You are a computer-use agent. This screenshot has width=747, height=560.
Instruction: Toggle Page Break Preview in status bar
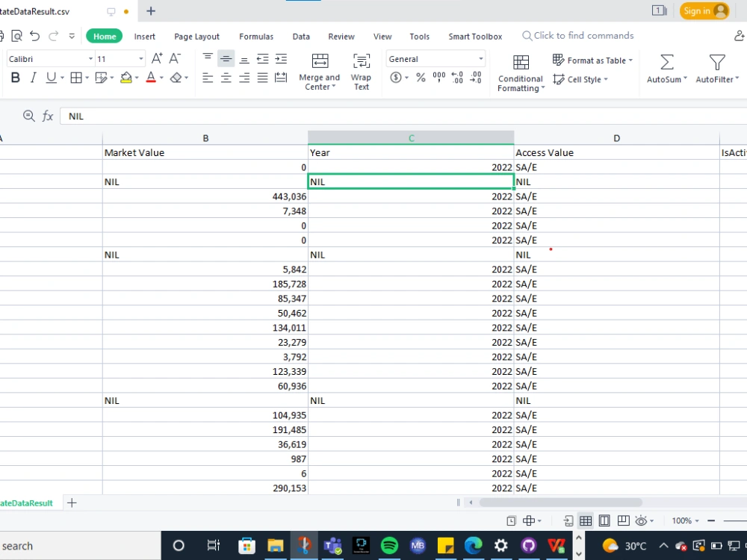[x=624, y=520]
